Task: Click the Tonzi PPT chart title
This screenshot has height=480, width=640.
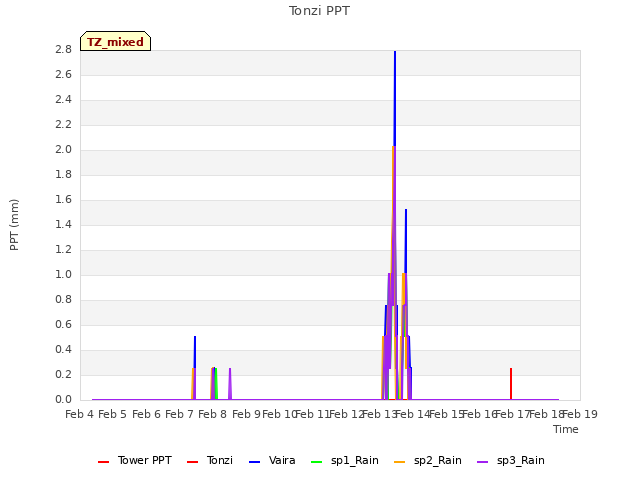Action: pos(319,11)
